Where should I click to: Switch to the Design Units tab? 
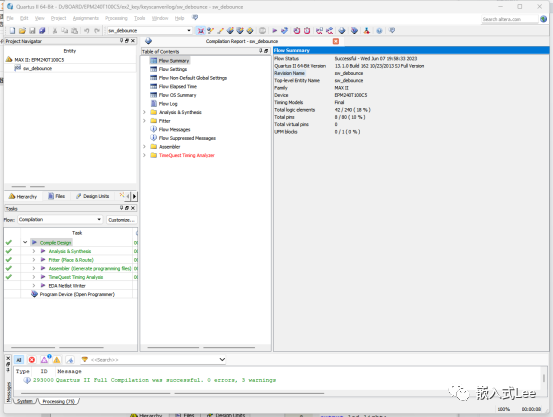point(93,196)
